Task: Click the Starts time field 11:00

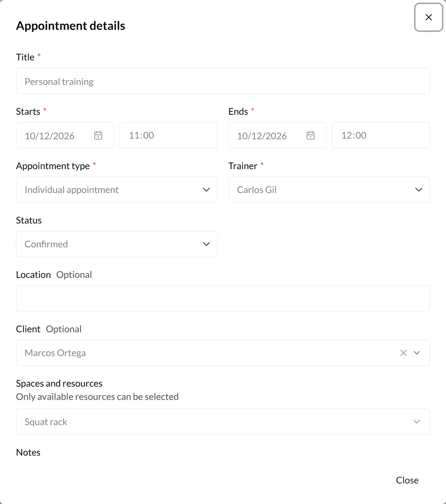Action: coord(168,136)
